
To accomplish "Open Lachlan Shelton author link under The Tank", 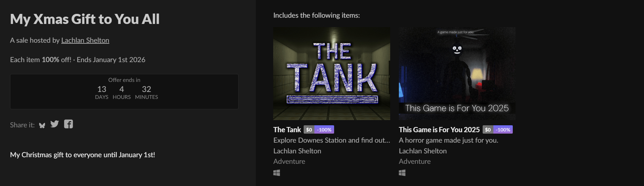I will coord(297,151).
